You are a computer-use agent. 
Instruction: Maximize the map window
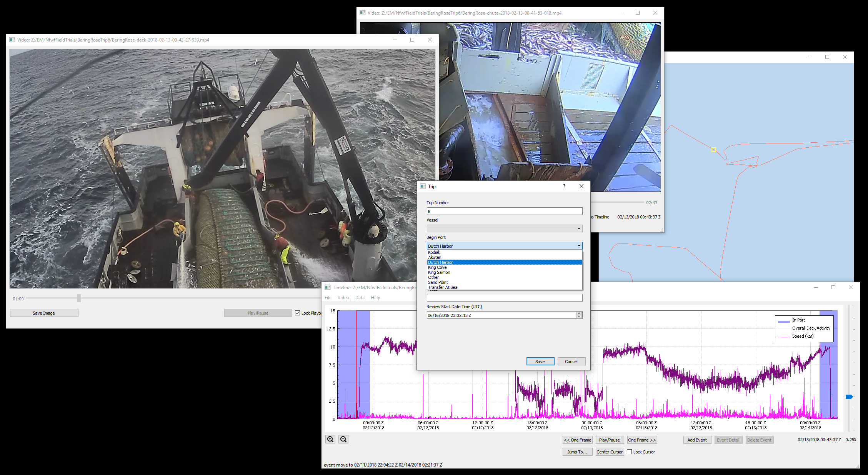point(827,57)
